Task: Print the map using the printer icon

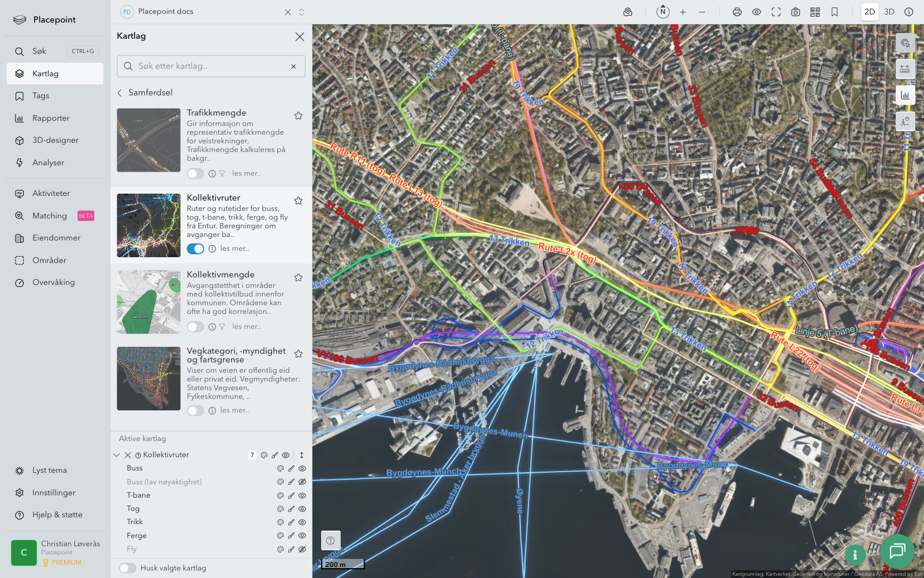Action: (737, 12)
